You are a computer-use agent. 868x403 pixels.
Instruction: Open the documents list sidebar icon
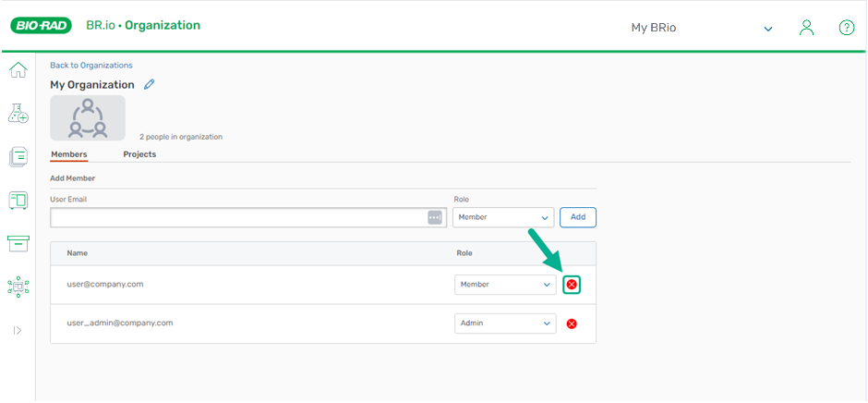[x=18, y=156]
